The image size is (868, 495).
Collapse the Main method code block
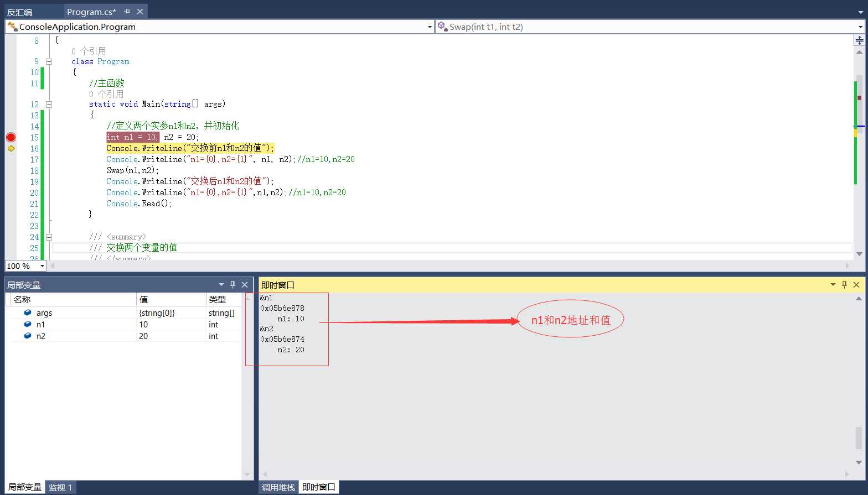pyautogui.click(x=49, y=104)
